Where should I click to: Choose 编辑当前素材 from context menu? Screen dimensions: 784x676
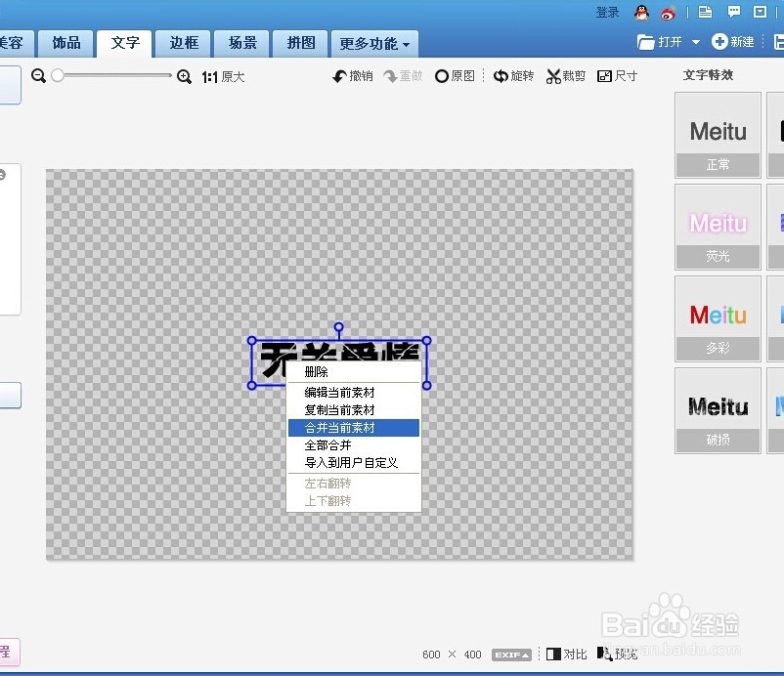tap(354, 392)
